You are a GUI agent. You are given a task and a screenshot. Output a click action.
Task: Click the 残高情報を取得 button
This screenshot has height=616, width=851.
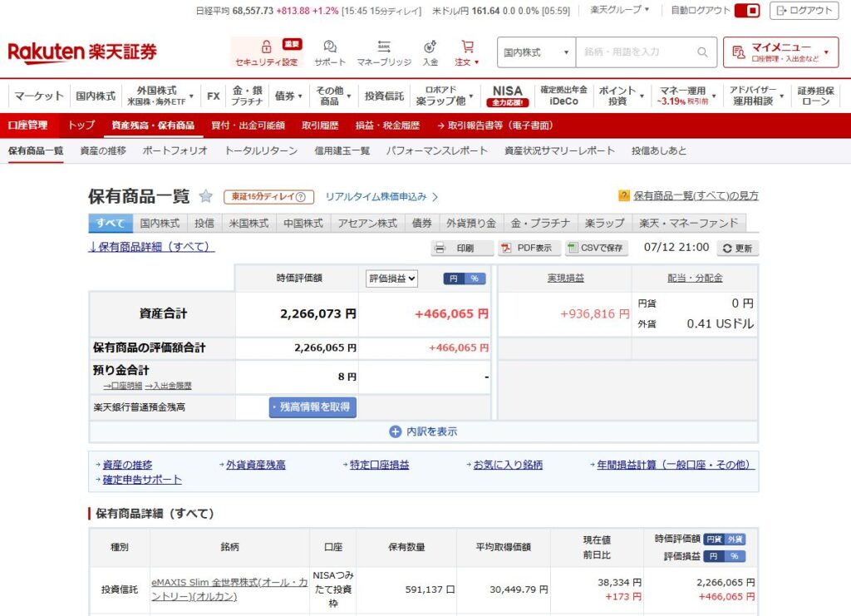[x=312, y=407]
